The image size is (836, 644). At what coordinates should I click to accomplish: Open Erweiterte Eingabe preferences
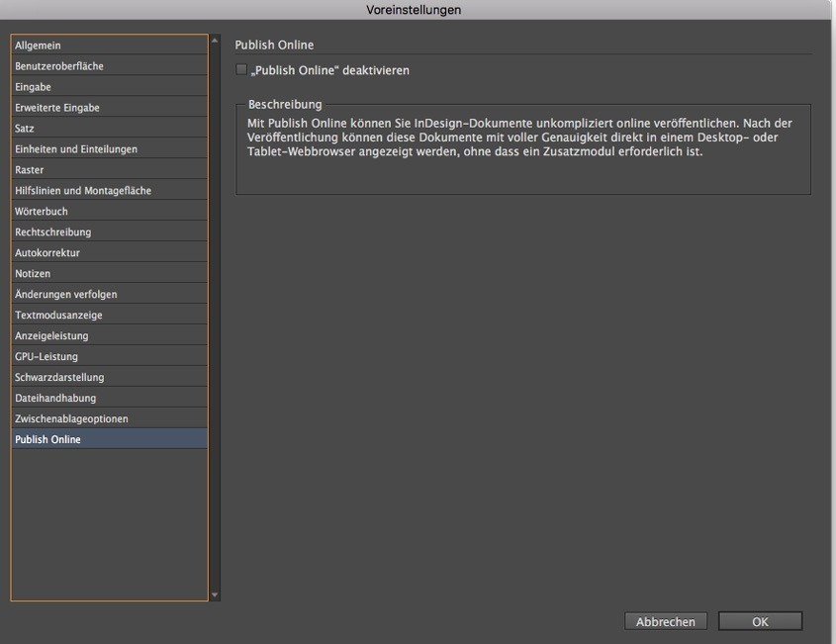pos(109,108)
